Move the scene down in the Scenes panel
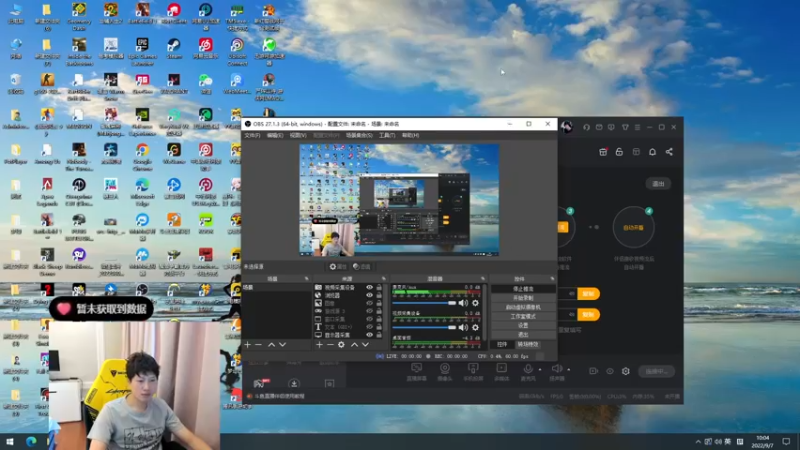Image resolution: width=800 pixels, height=450 pixels. click(x=283, y=345)
